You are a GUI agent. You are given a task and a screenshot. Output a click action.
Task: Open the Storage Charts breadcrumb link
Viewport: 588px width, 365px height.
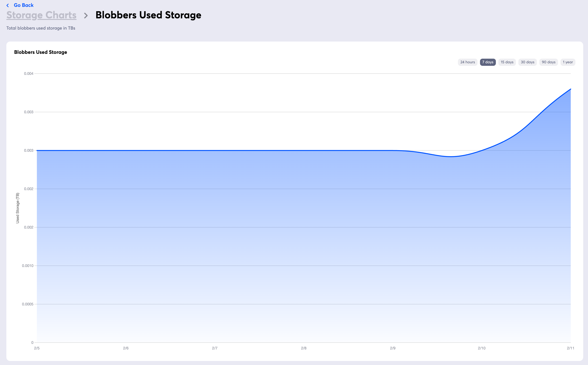pos(41,15)
